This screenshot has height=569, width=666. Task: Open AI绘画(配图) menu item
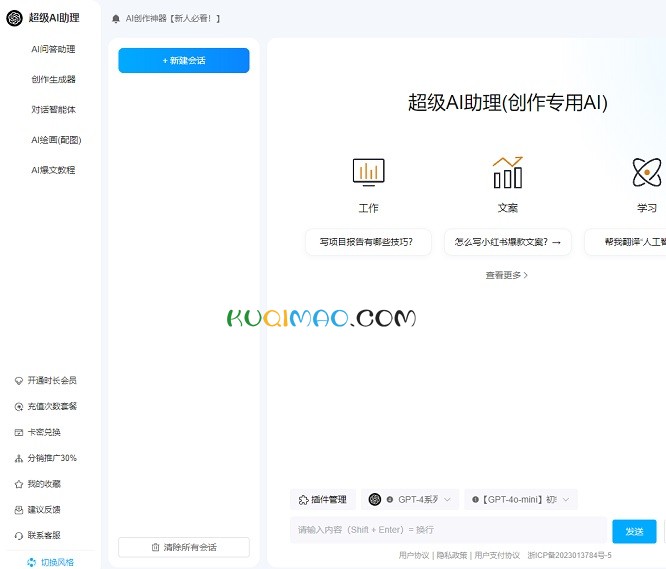click(56, 140)
